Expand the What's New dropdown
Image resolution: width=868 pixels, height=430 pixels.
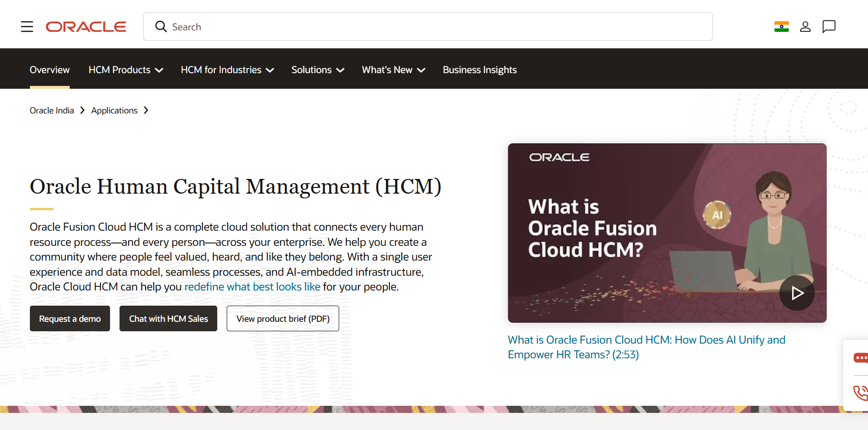click(x=393, y=70)
